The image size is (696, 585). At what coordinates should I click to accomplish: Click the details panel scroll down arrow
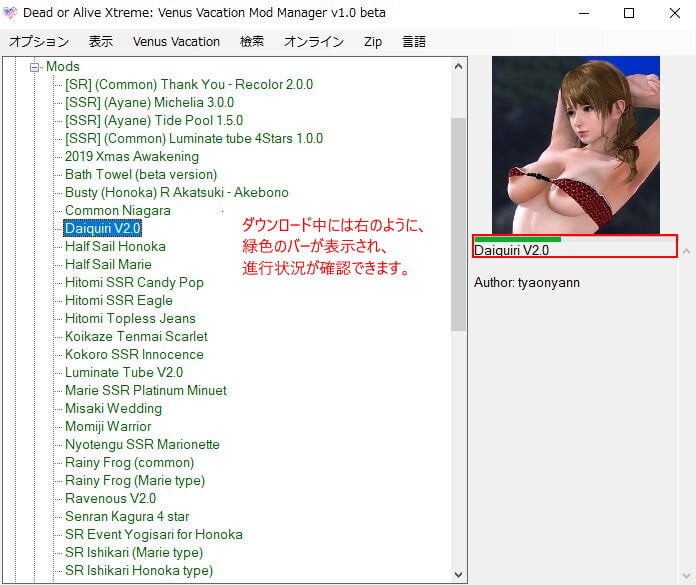[686, 576]
